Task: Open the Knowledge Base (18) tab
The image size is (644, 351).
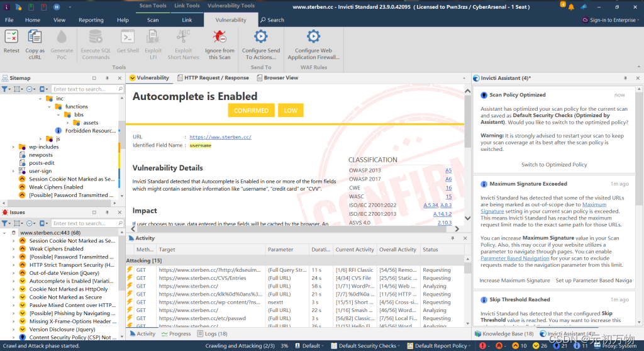Action: pos(504,334)
